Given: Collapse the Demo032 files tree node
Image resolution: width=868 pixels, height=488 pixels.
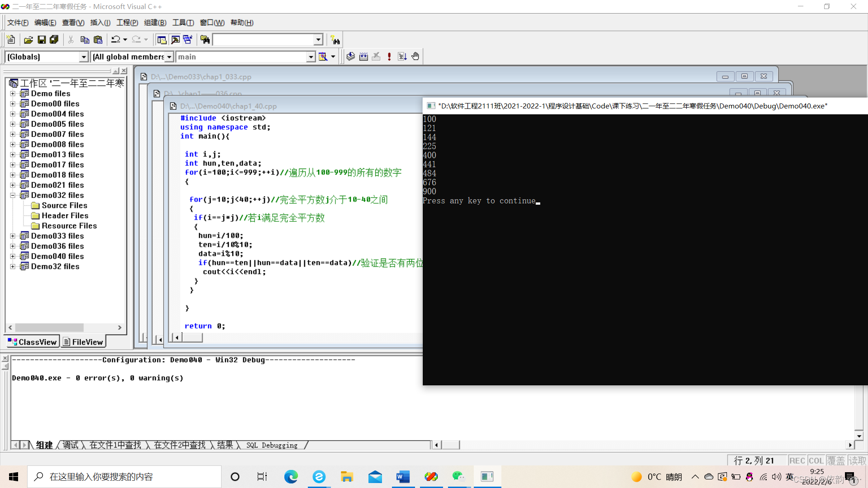Looking at the screenshot, I should click(13, 195).
